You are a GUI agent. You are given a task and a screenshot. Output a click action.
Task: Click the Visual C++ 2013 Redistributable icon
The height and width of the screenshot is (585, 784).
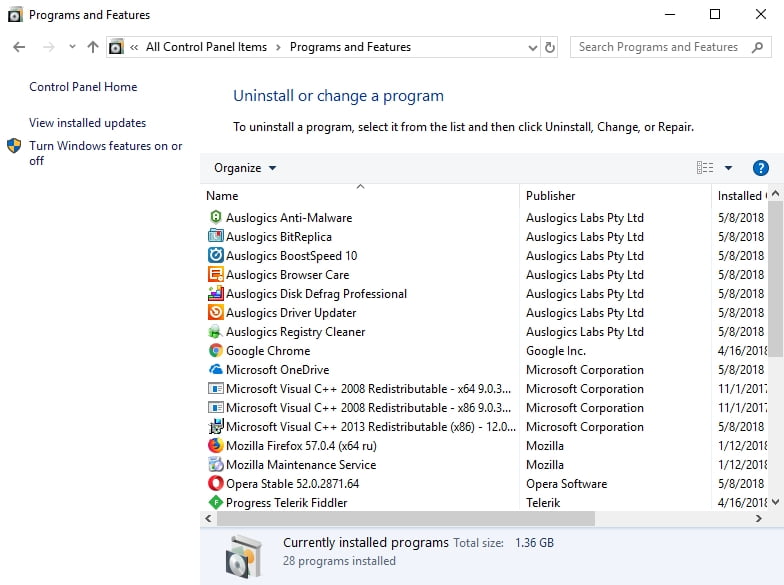pyautogui.click(x=216, y=426)
